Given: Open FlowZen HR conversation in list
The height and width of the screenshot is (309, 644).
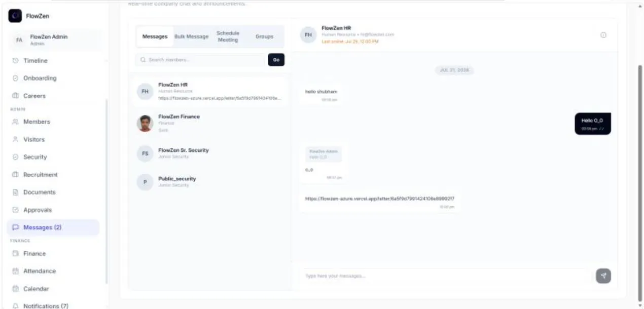Looking at the screenshot, I should (x=210, y=91).
